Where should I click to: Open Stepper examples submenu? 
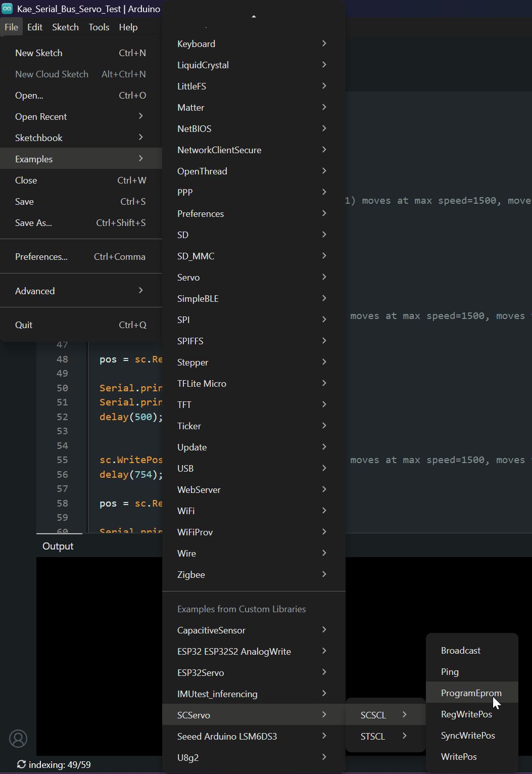pyautogui.click(x=254, y=362)
